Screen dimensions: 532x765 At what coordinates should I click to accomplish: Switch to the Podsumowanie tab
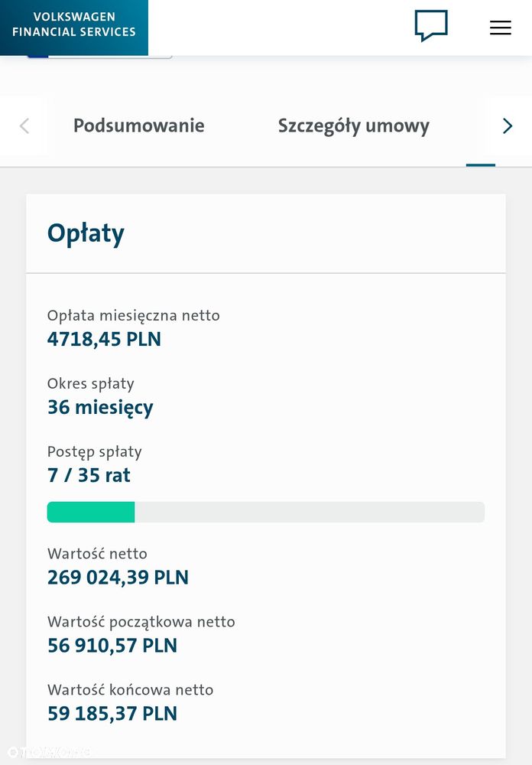(139, 125)
